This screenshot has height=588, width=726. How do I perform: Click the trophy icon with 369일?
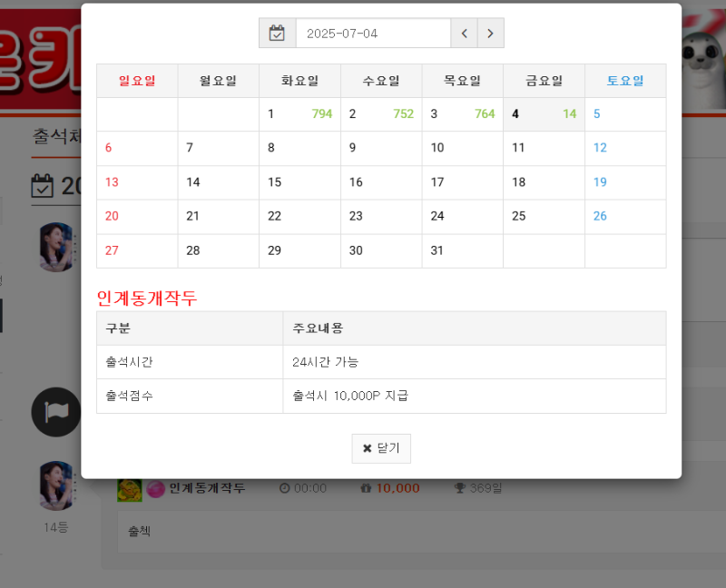[x=460, y=488]
